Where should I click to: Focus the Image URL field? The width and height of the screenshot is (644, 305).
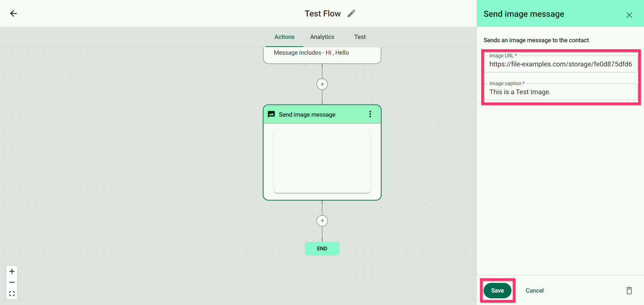560,64
